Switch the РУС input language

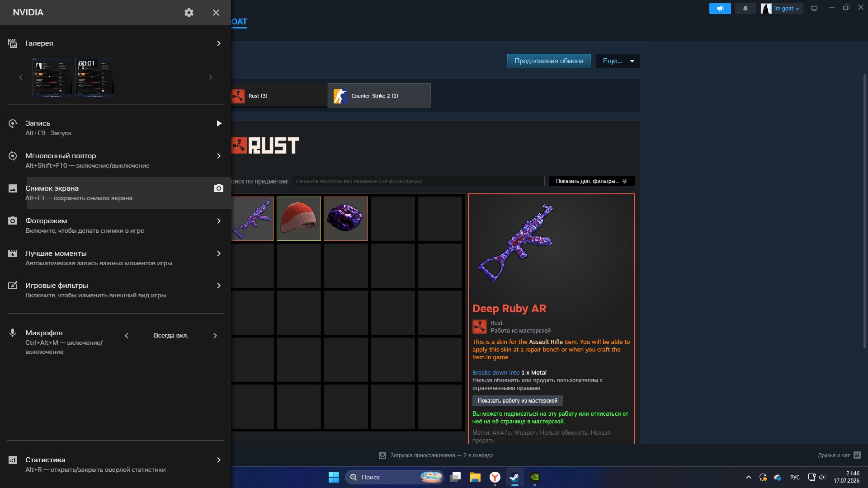795,477
